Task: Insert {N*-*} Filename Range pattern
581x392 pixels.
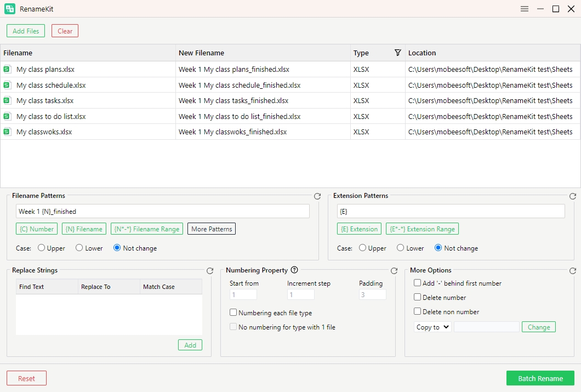Action: 147,229
